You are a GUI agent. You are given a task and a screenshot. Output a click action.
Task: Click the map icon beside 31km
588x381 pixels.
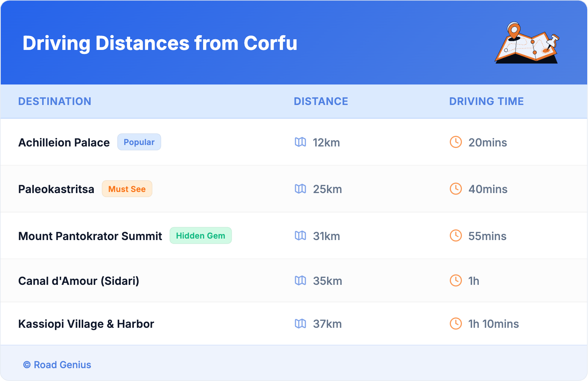[300, 236]
